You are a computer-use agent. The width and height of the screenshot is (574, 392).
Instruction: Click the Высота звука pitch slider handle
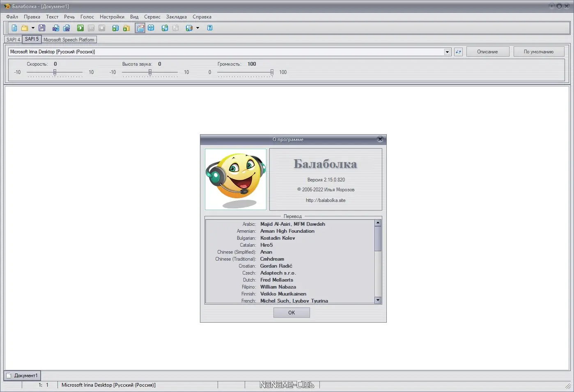(x=150, y=72)
